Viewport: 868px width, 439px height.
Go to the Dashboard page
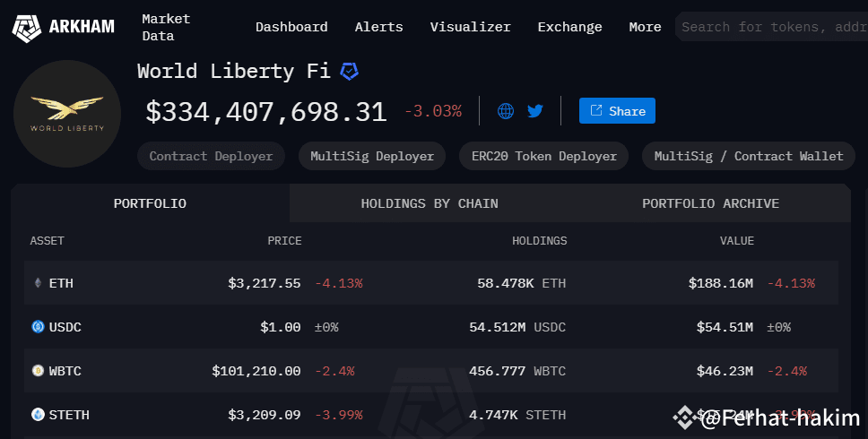point(291,27)
